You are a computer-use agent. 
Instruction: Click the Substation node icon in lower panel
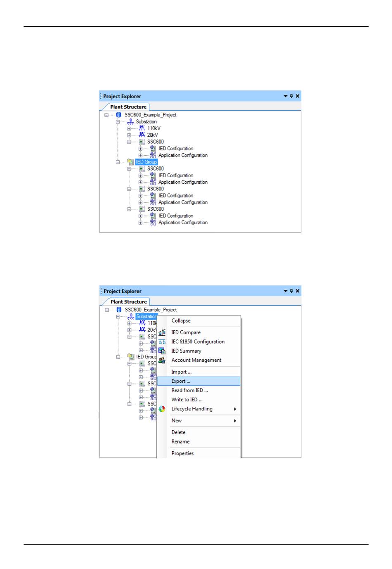point(131,316)
